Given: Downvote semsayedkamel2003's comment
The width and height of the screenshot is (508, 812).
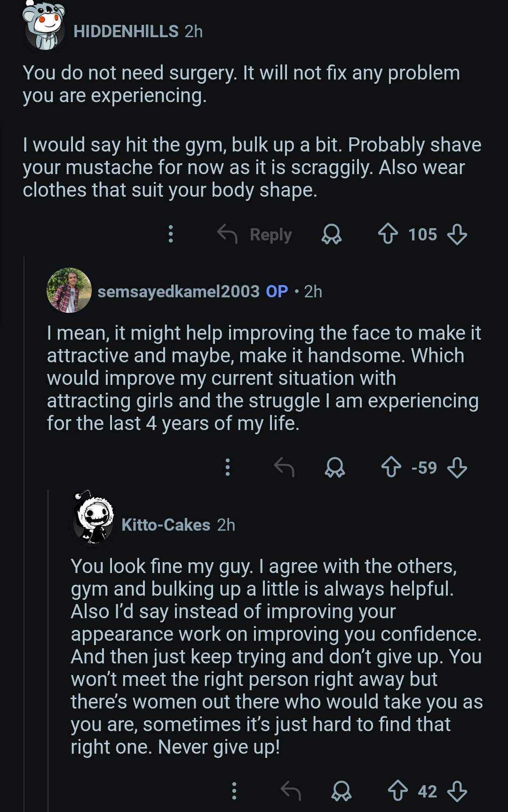Looking at the screenshot, I should [457, 467].
